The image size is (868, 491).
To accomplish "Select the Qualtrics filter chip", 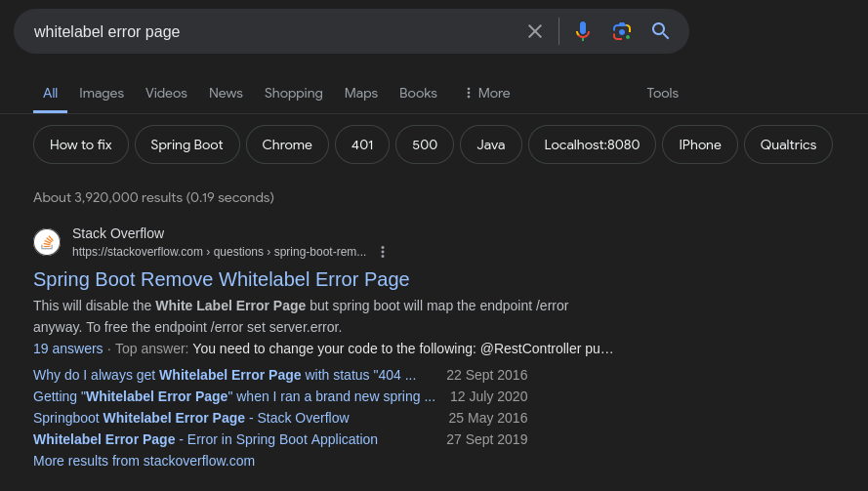I will [x=788, y=144].
